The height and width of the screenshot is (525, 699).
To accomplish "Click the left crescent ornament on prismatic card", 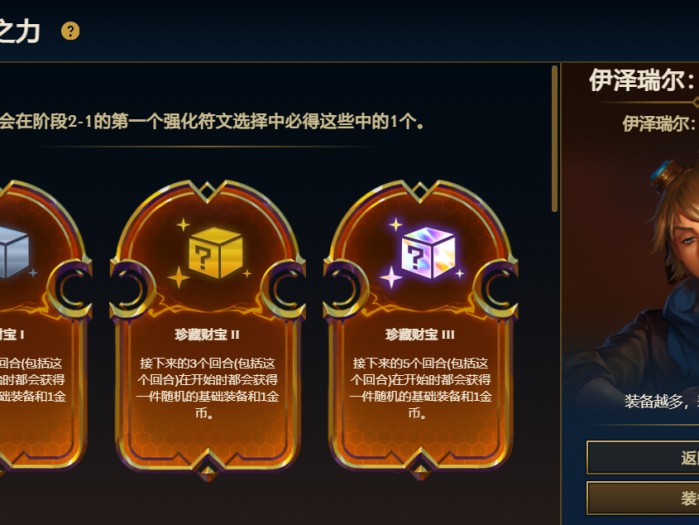I will tap(345, 288).
